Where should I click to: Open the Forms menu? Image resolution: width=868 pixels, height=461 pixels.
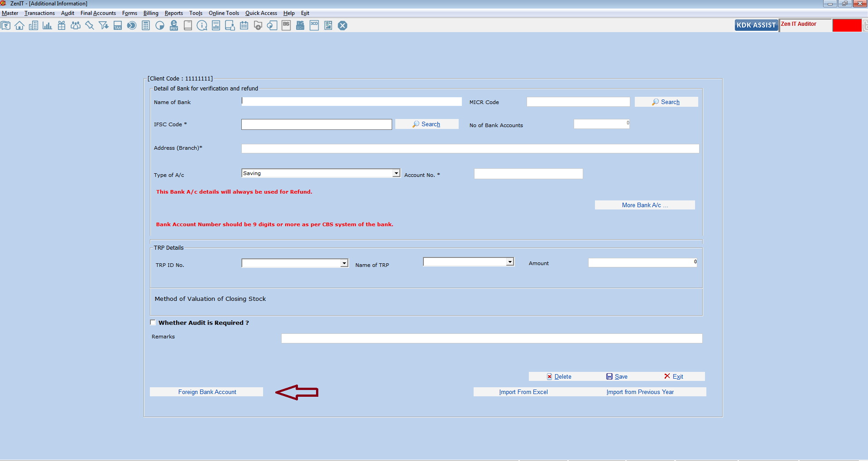coord(129,13)
